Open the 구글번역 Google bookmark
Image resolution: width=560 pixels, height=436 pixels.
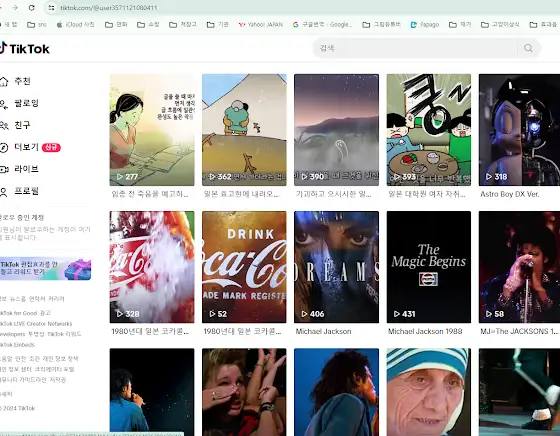pyautogui.click(x=322, y=25)
